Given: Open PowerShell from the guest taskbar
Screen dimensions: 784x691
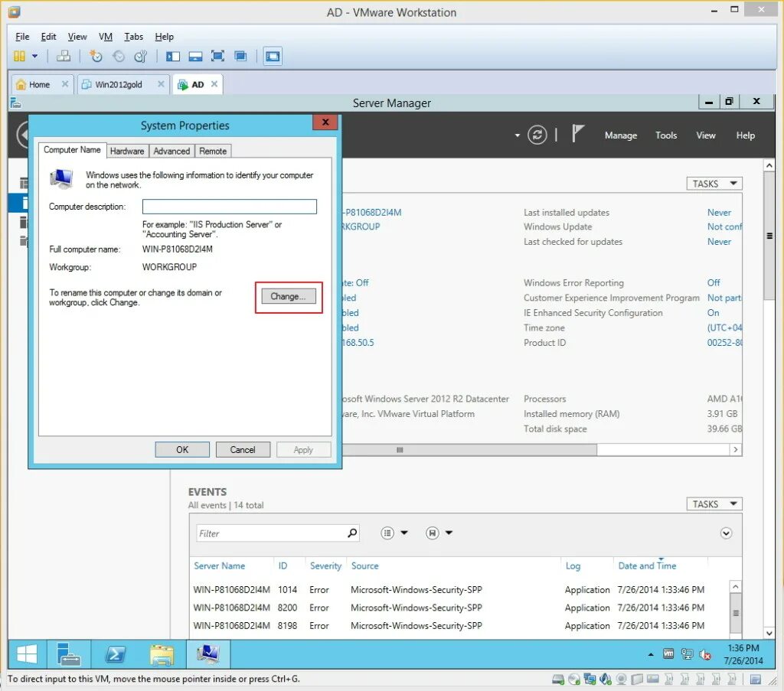Looking at the screenshot, I should point(116,654).
